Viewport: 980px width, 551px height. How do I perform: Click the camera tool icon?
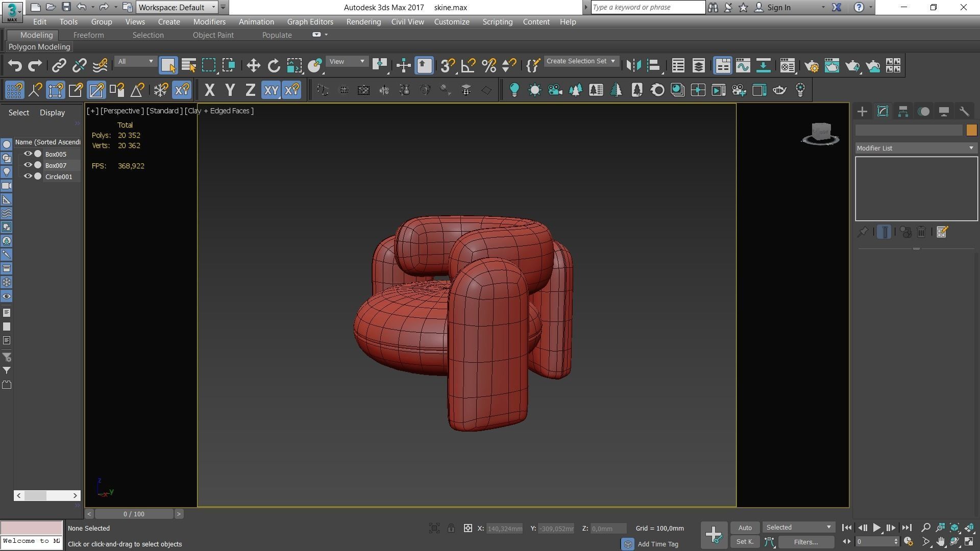[x=555, y=90]
